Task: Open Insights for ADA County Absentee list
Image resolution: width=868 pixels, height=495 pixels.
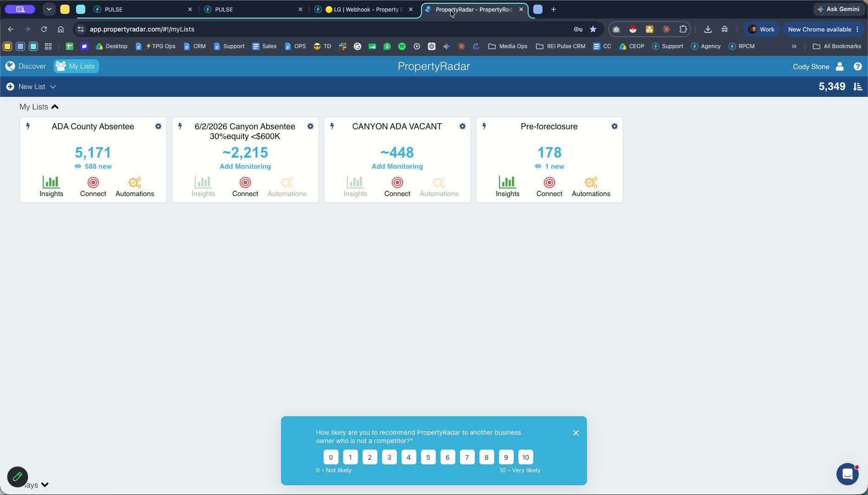Action: (51, 186)
